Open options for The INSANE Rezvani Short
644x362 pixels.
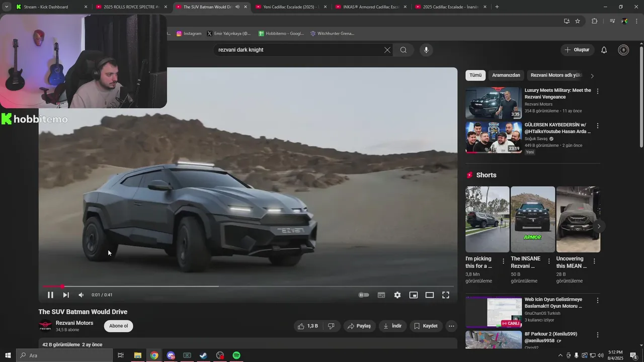(549, 261)
